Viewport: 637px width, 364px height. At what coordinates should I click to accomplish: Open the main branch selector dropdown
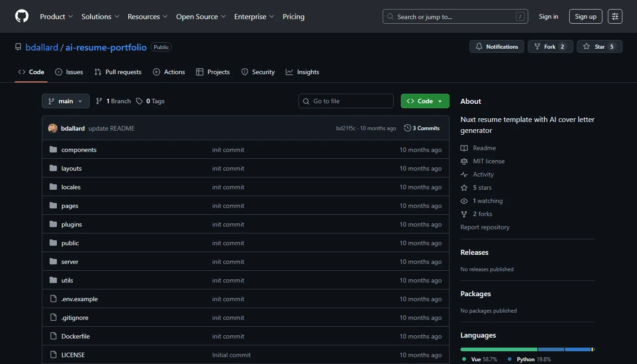point(66,101)
